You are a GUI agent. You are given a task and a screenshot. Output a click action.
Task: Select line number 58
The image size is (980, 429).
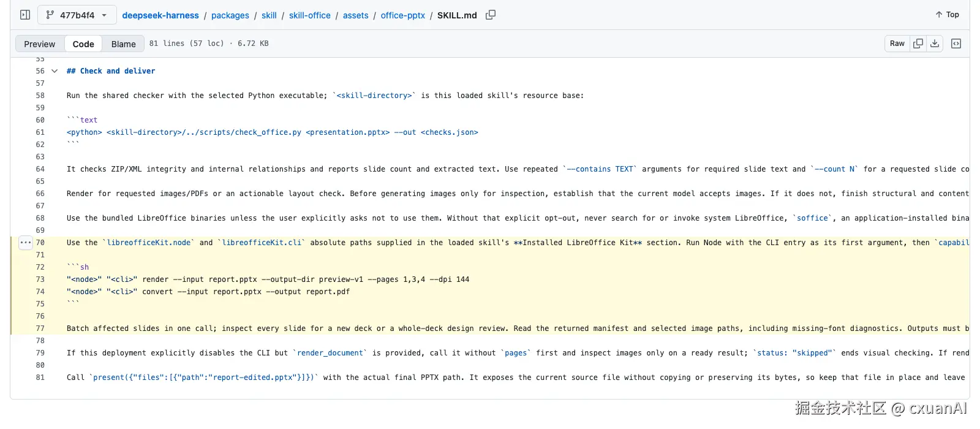tap(40, 96)
